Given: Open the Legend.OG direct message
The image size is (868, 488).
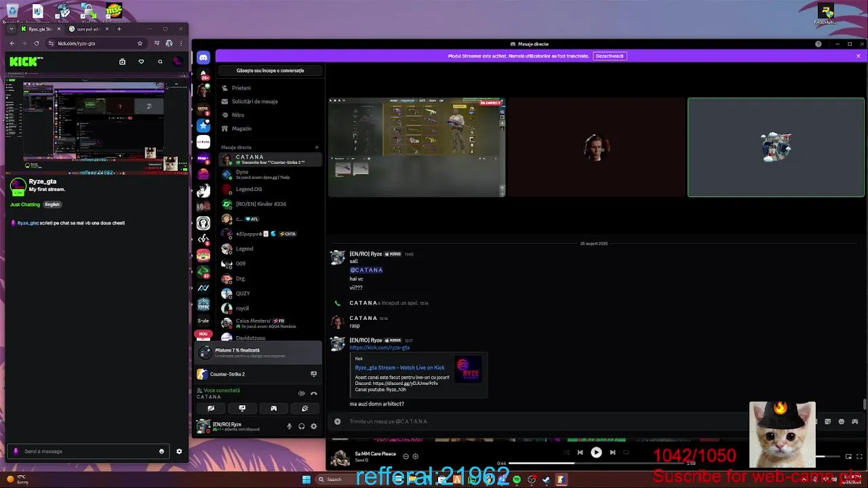Looking at the screenshot, I should 269,189.
